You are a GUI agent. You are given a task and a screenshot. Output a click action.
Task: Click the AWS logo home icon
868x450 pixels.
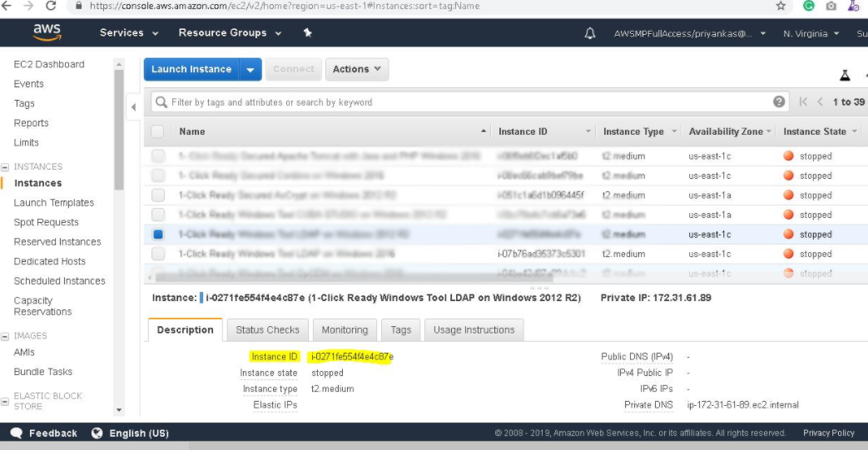[x=47, y=32]
